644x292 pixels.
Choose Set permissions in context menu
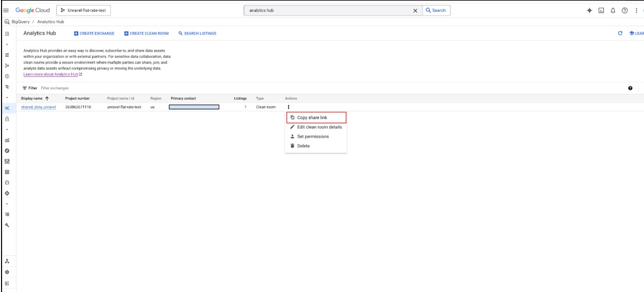[x=312, y=137]
